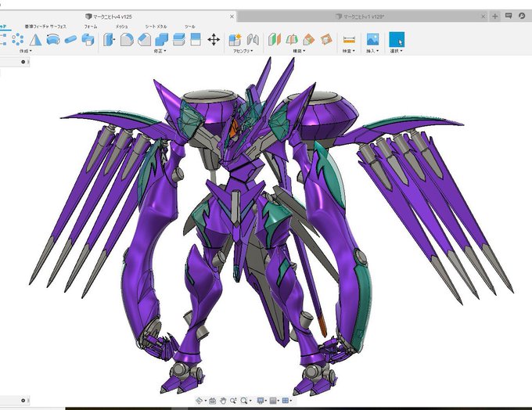532x410 pixels.
Task: Activate the blue Select tool
Action: click(397, 39)
